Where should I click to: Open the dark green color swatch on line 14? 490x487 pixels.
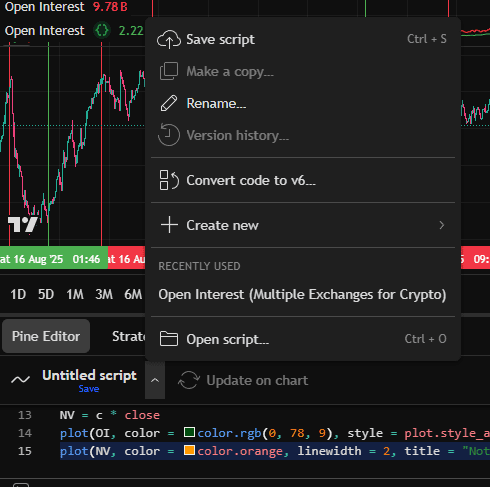coord(189,432)
